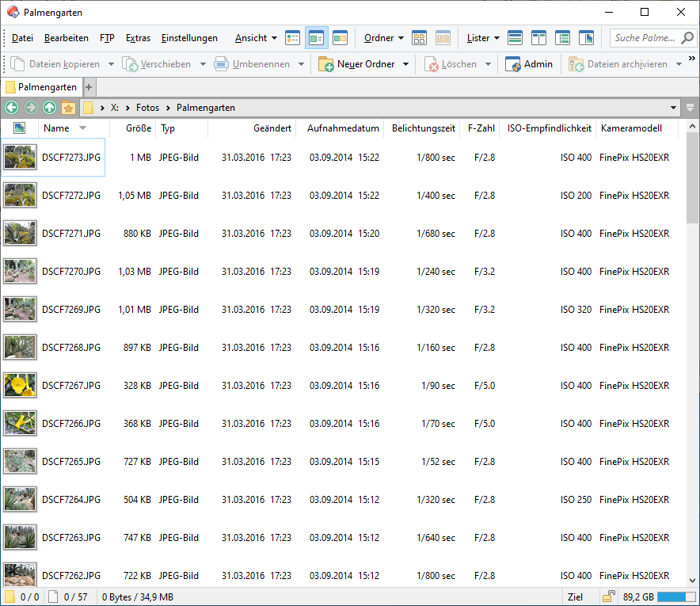Open the Einstellungen menu
Viewport: 700px width, 606px height.
click(189, 38)
